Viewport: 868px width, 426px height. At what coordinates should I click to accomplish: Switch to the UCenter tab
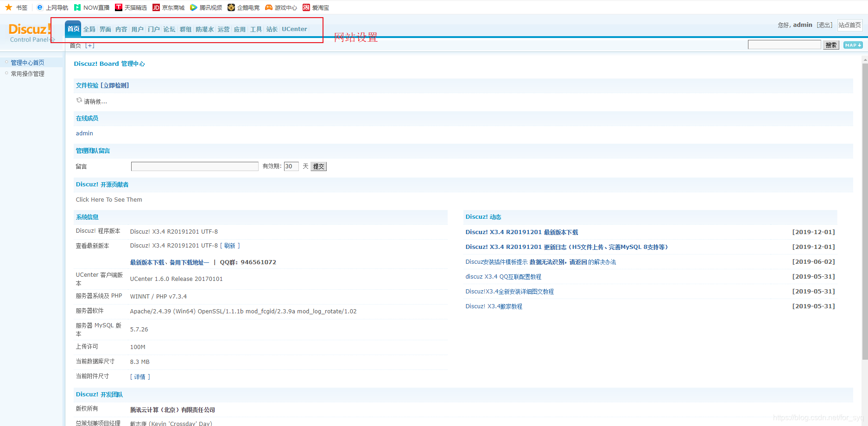294,29
